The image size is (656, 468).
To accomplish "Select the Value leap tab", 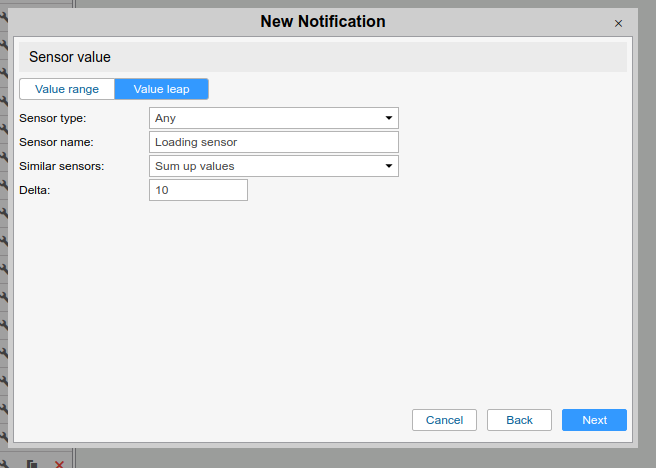I will [x=161, y=89].
